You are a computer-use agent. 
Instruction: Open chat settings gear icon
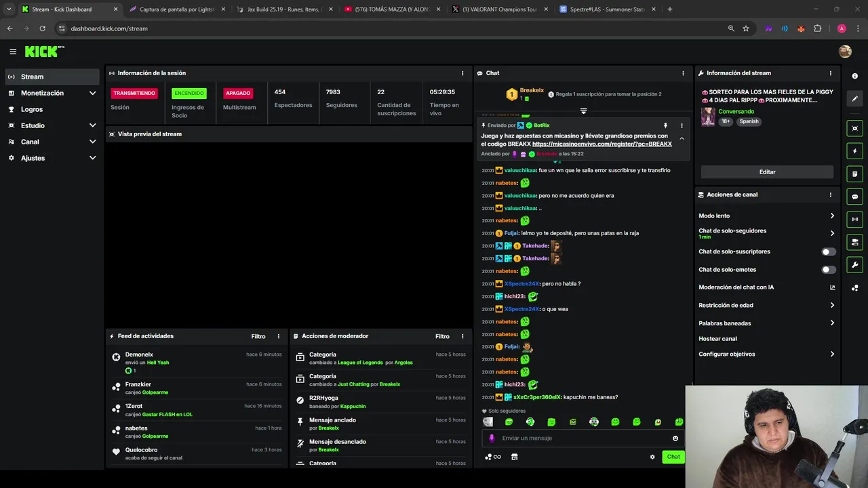[x=652, y=457]
